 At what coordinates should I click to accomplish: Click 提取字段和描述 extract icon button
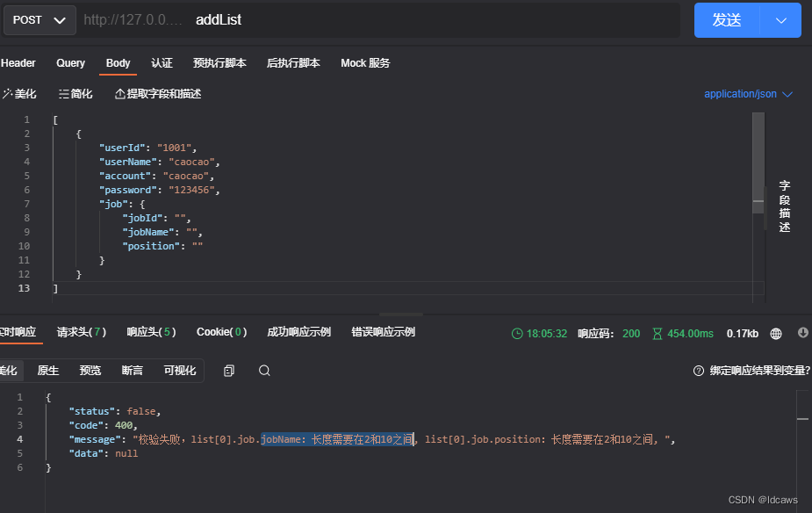(x=158, y=94)
